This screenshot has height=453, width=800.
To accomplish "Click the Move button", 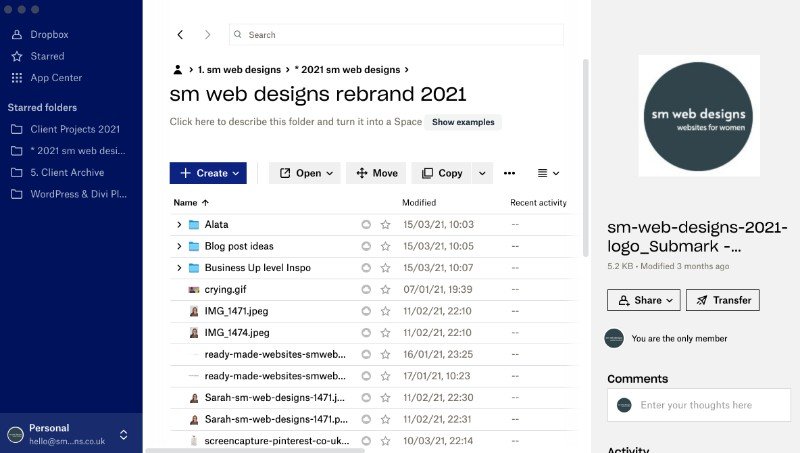I will point(377,173).
